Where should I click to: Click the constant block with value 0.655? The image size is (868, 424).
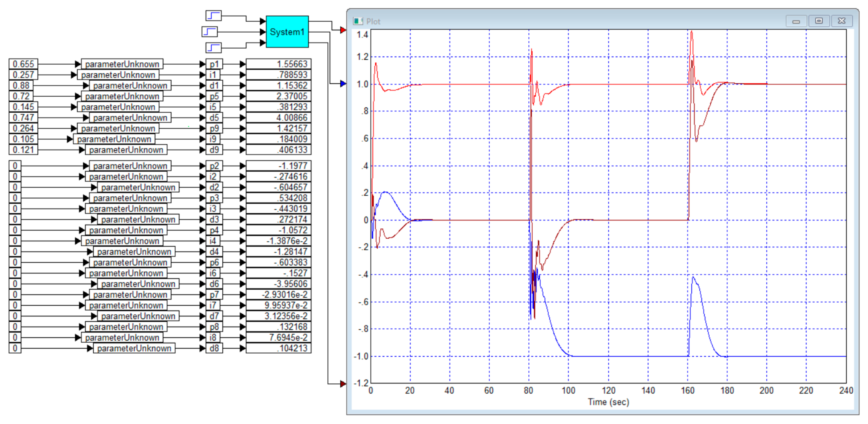(x=23, y=64)
